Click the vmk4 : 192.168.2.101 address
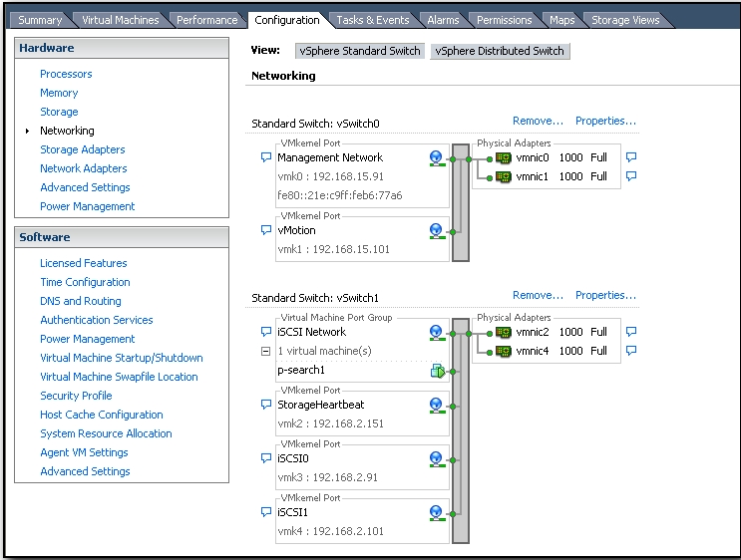 (x=330, y=531)
